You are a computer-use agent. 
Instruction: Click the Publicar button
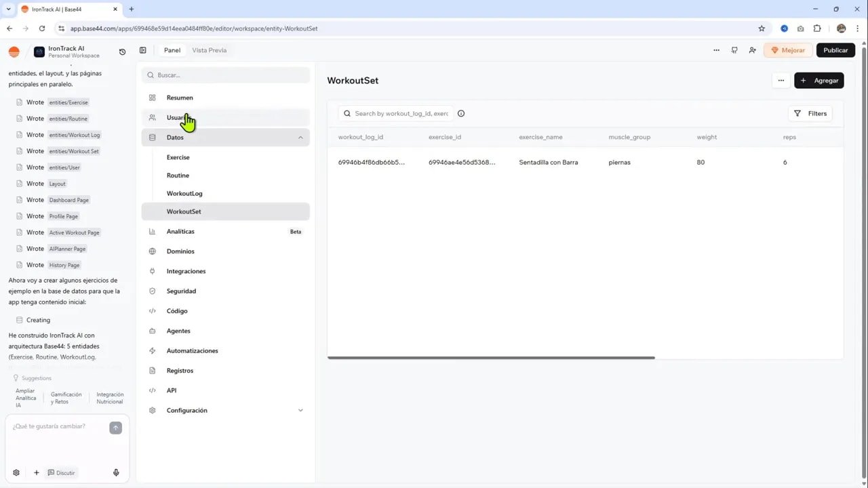pos(835,49)
